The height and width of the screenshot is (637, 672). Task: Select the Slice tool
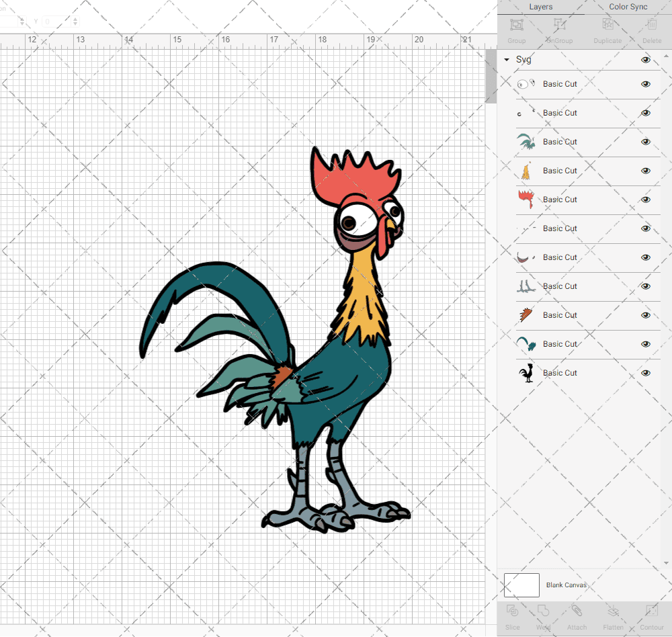pyautogui.click(x=512, y=610)
